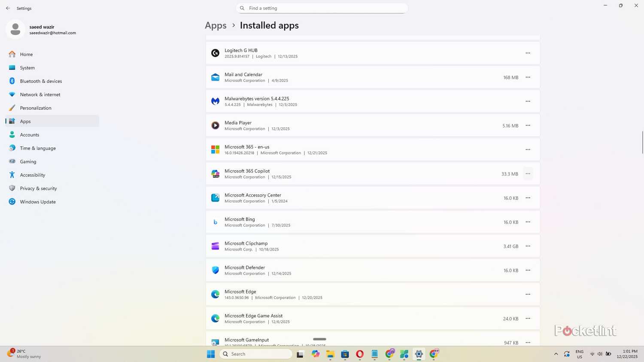Viewport: 644px width, 362px height.
Task: Navigate back to Apps breadcrumb
Action: point(216,25)
